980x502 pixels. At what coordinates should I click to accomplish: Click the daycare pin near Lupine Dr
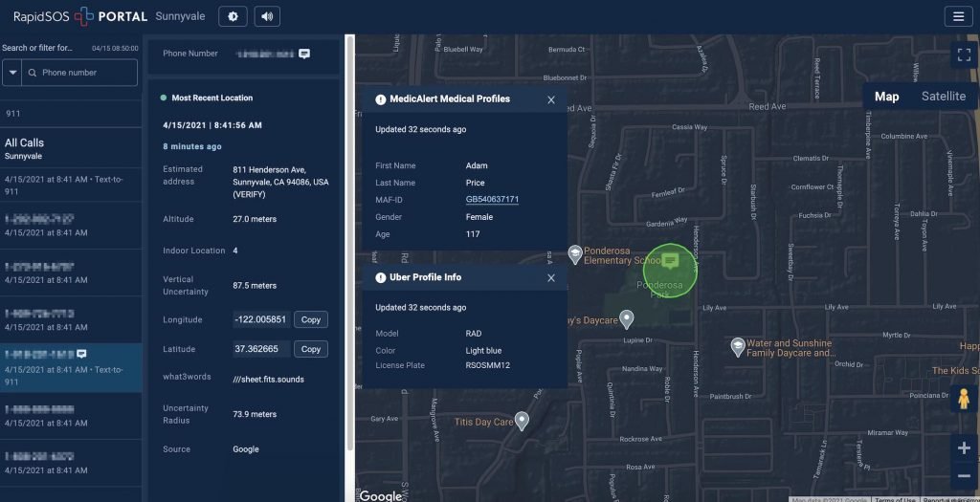[626, 319]
